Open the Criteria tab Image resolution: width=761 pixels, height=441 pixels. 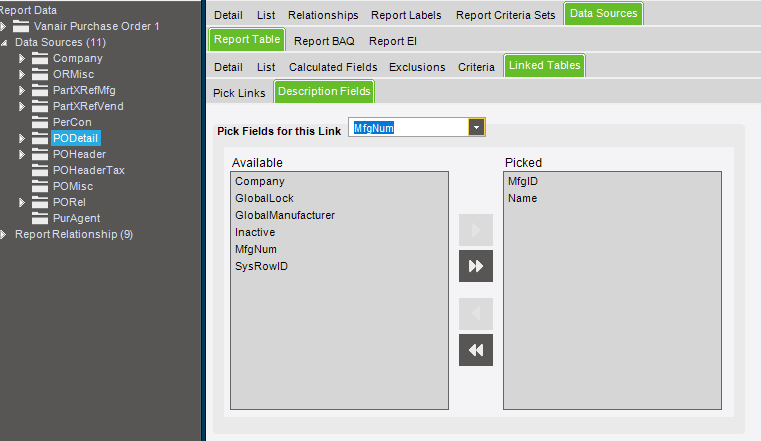pyautogui.click(x=476, y=67)
